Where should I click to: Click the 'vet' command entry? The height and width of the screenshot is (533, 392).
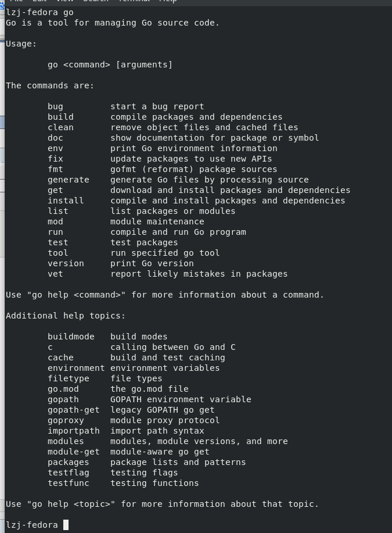(x=55, y=274)
